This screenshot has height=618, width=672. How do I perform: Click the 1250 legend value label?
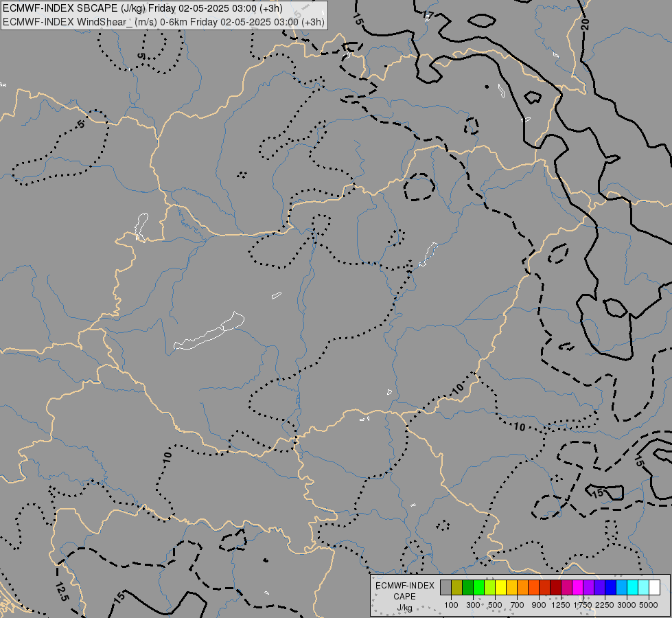(x=561, y=605)
